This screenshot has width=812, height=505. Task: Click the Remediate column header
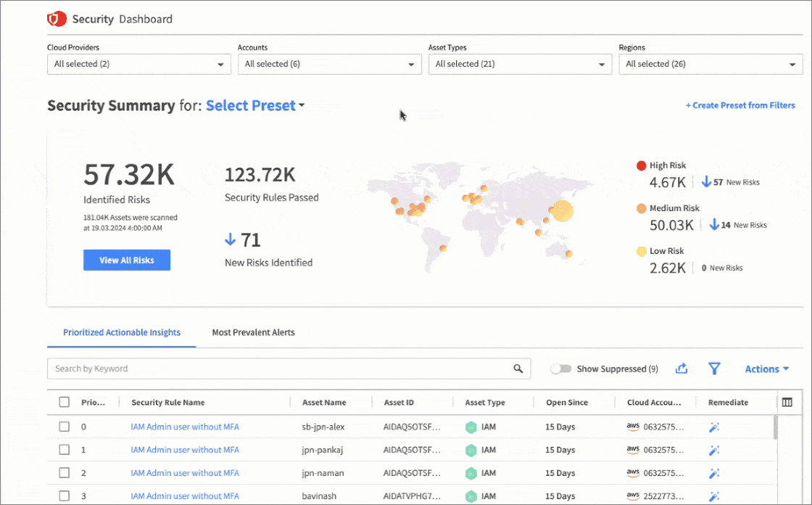tap(728, 403)
